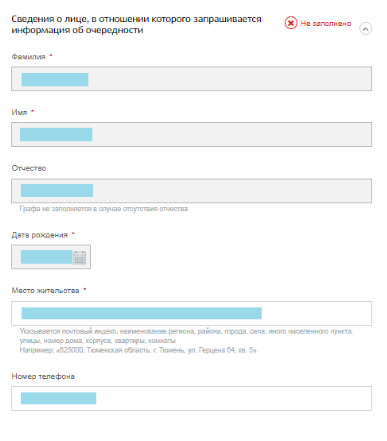This screenshot has height=441, width=387.
Task: Open the calendar date picker icon
Action: tap(80, 257)
